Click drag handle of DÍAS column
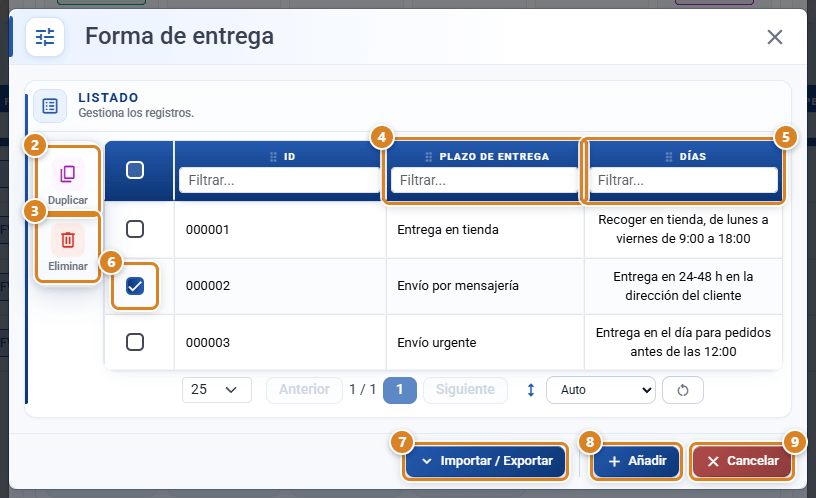Image resolution: width=816 pixels, height=498 pixels. [669, 157]
